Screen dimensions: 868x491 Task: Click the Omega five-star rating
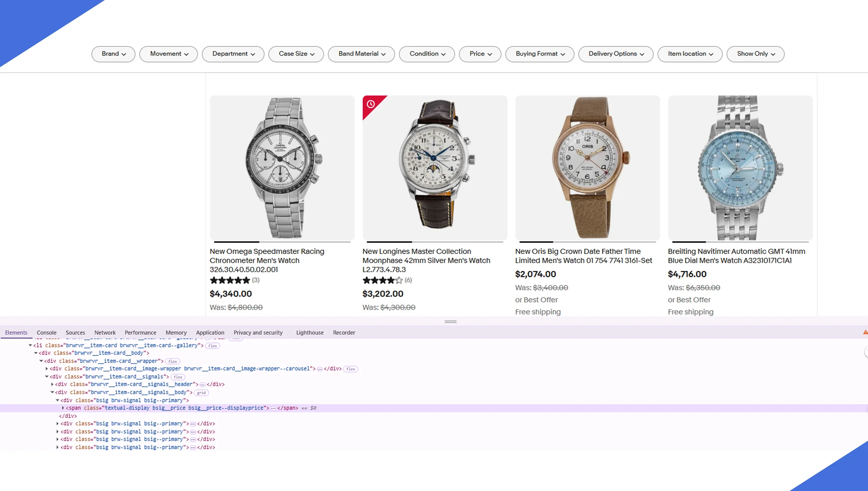[230, 280]
